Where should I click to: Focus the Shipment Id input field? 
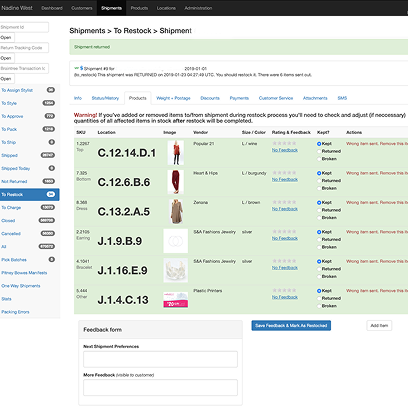24,27
